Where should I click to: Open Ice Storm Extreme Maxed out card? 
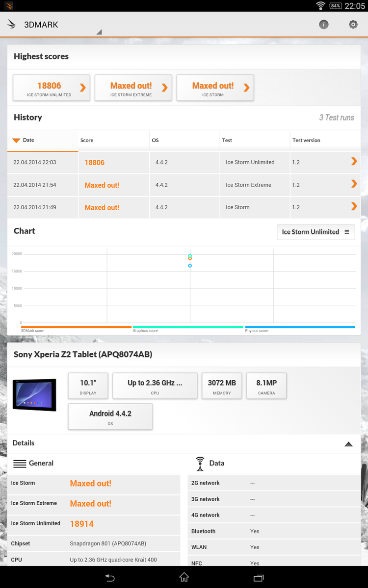pos(133,88)
